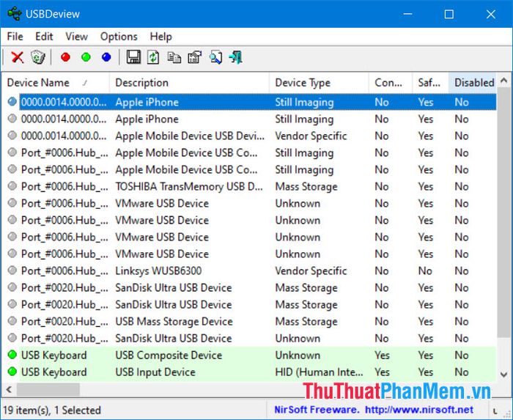The height and width of the screenshot is (420, 513).
Task: Open the Help menu
Action: pos(160,37)
